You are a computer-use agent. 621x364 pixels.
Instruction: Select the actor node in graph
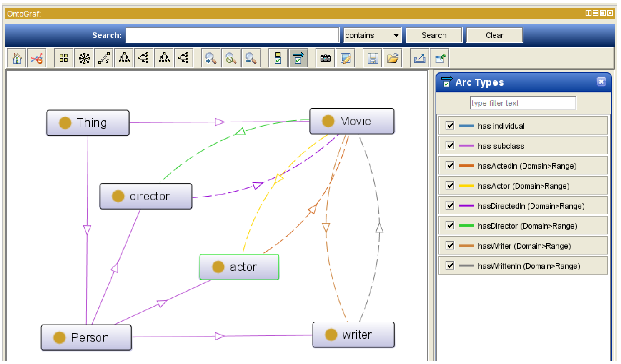click(239, 267)
